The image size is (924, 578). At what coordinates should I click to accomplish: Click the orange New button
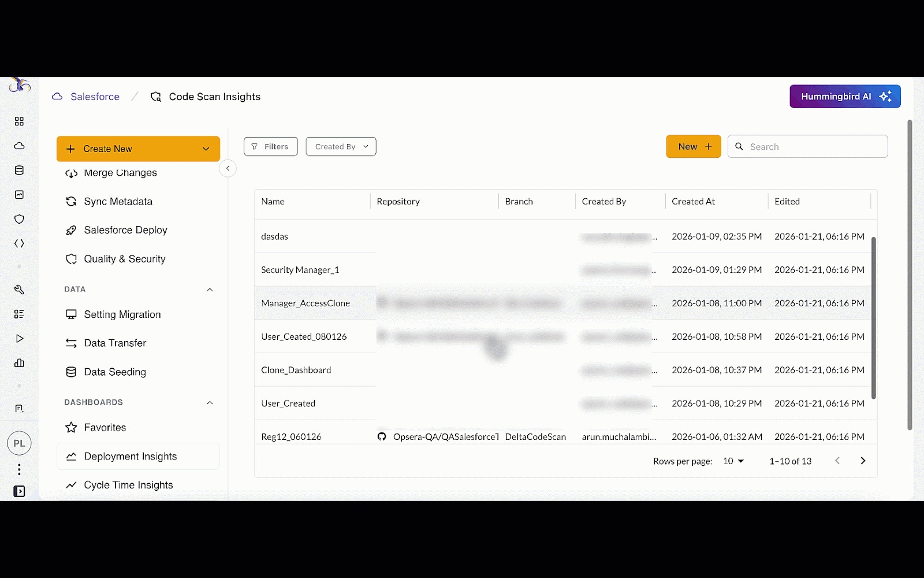(693, 147)
